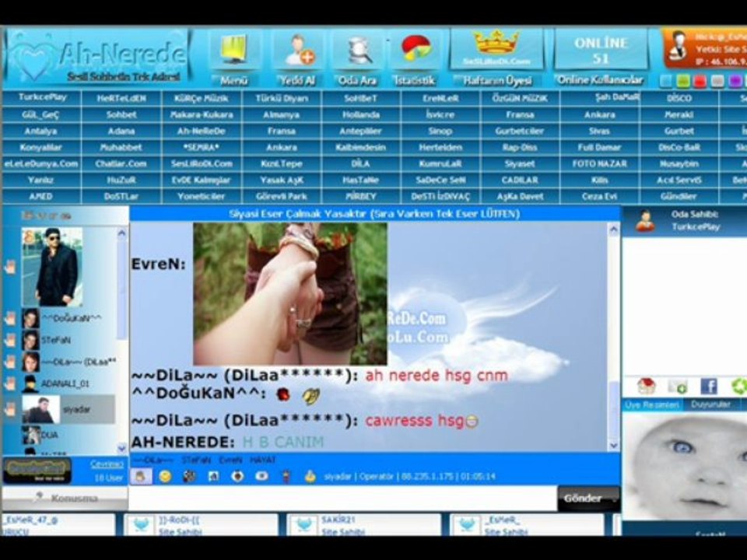Join the Sinop room

tap(440, 131)
